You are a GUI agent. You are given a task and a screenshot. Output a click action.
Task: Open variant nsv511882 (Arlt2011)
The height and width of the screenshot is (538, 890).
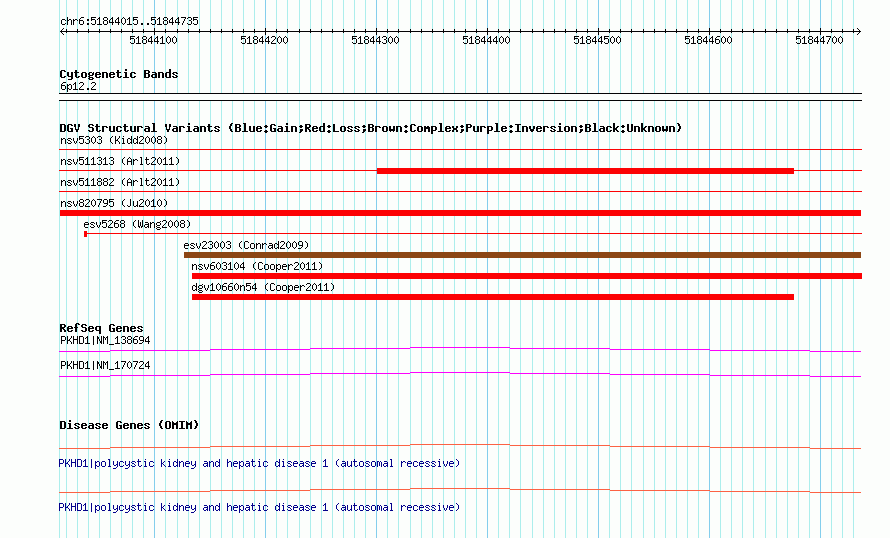pos(120,183)
